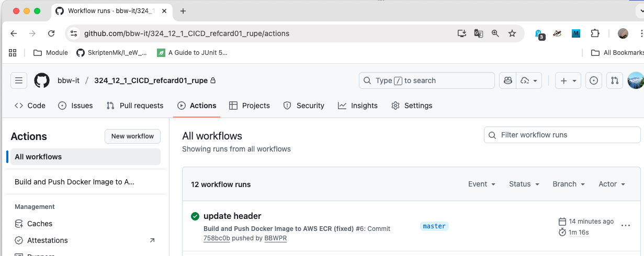Expand the Branch filter dropdown
This screenshot has width=644, height=256.
[569, 184]
